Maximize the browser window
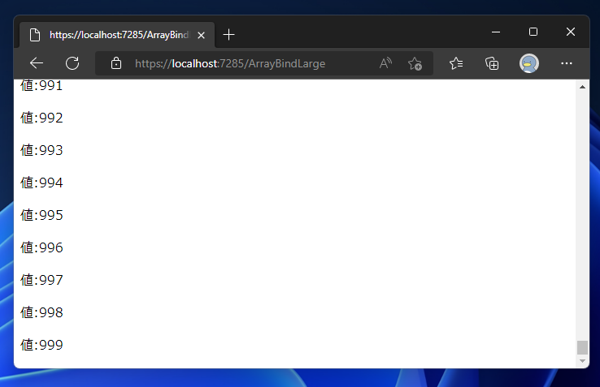Screen dimensions: 600x387 point(533,32)
